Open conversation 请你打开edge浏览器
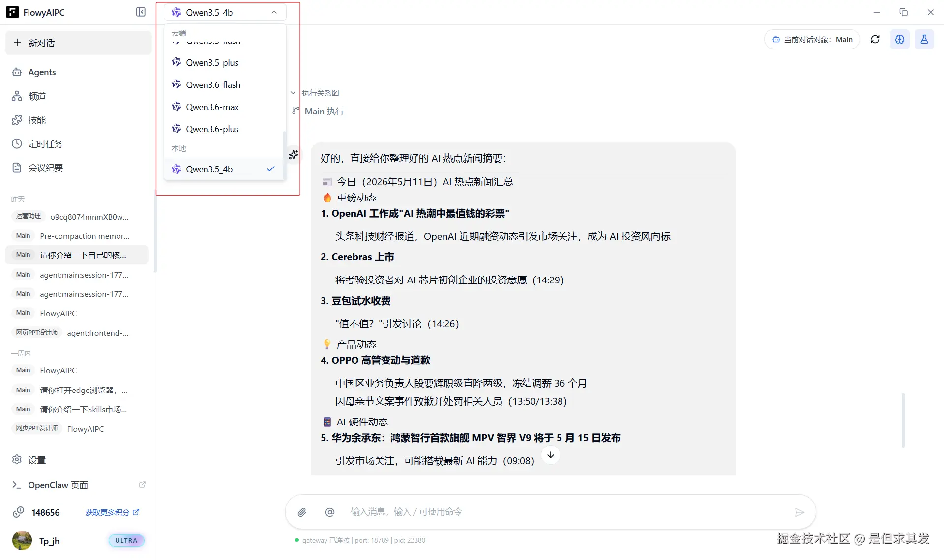 click(x=77, y=390)
